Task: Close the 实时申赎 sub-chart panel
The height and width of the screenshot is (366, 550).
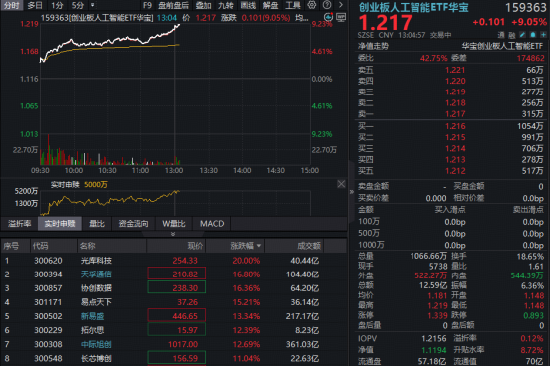Action: (x=341, y=184)
